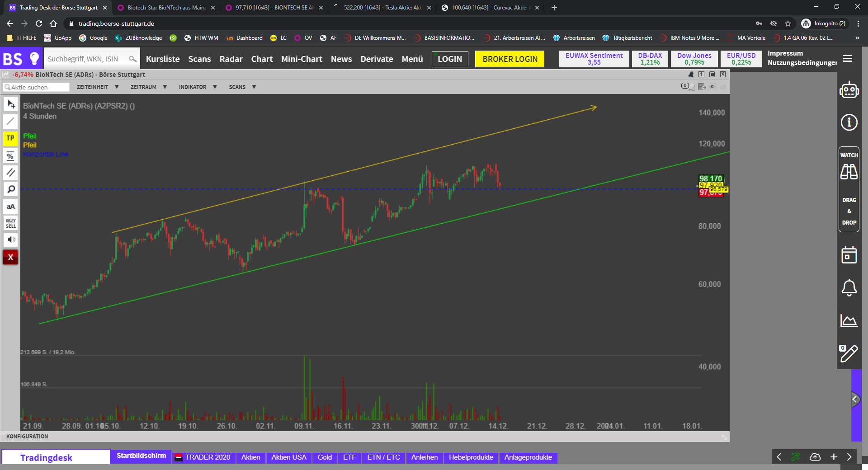Click the lightbulb icon beside BS logo

[34, 59]
